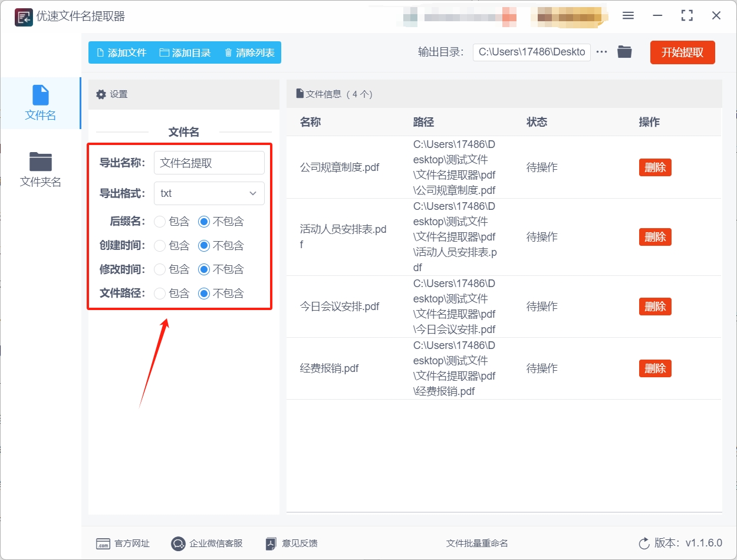Click the 文件信息 document icon

[x=300, y=94]
